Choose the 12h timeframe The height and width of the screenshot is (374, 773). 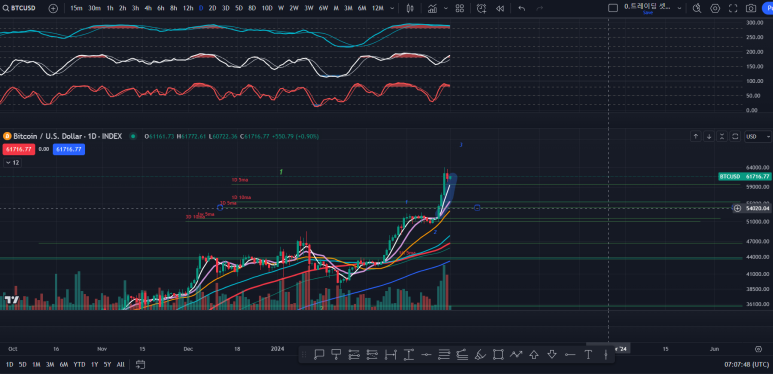[x=188, y=8]
